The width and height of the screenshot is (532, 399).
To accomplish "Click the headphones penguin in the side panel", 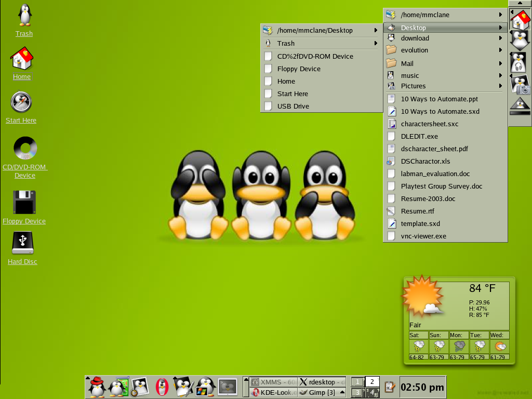I will click(x=520, y=62).
